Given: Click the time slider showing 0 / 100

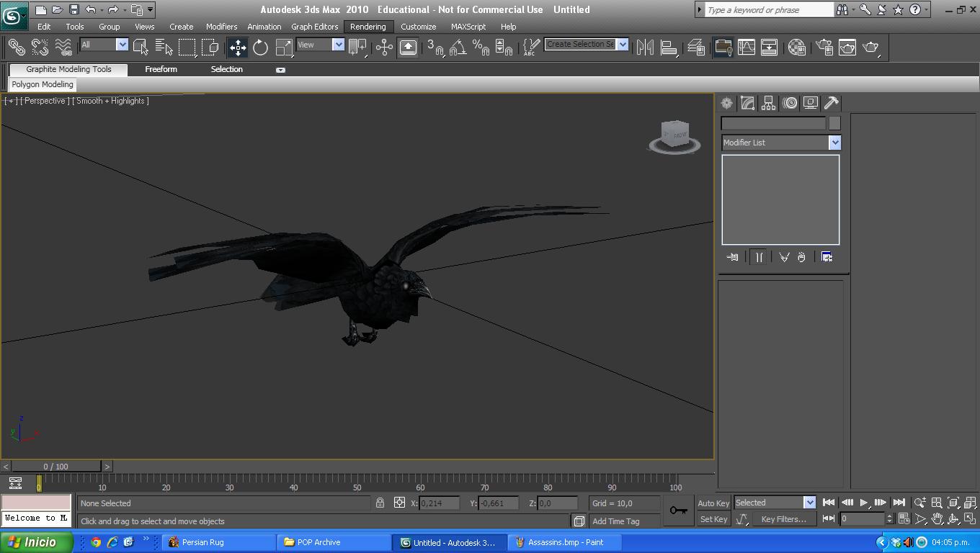Looking at the screenshot, I should (x=55, y=467).
